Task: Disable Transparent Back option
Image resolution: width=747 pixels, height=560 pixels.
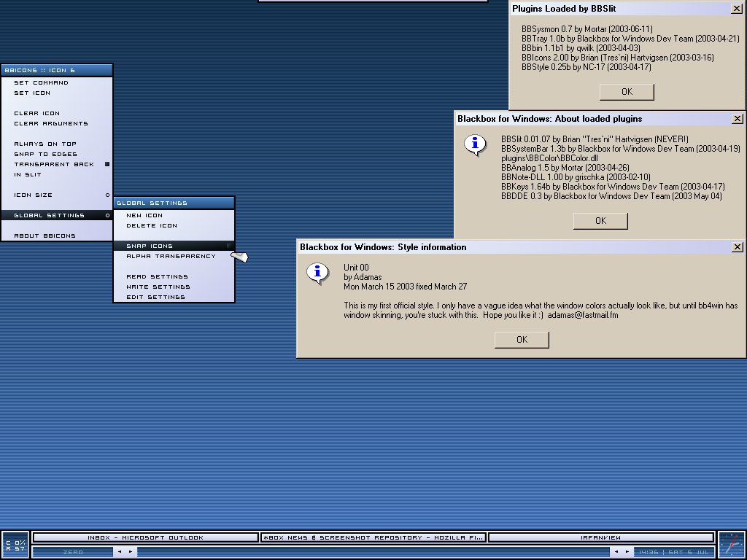Action: pos(57,164)
